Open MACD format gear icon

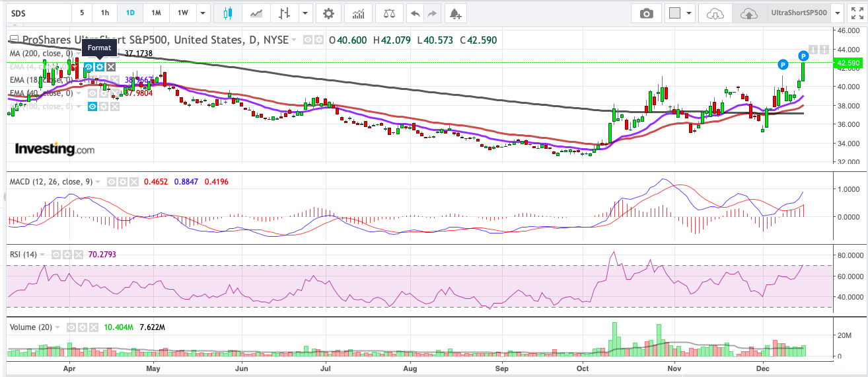(123, 181)
